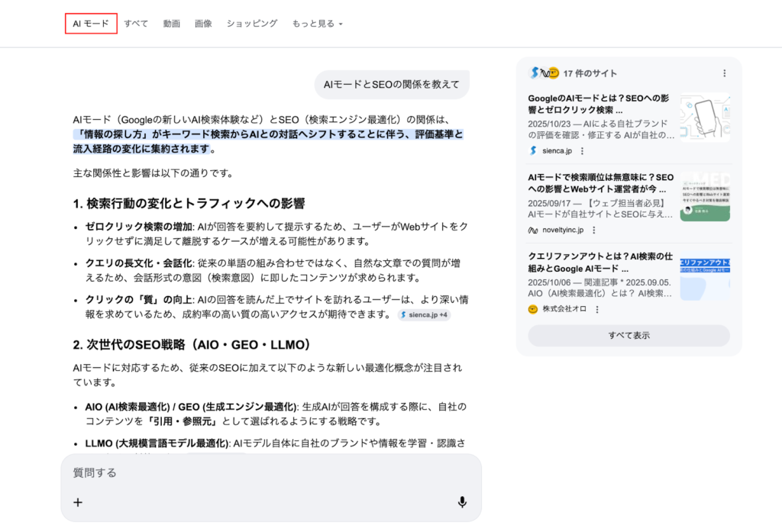Switch to the すべて tab
This screenshot has width=782, height=532.
pos(136,24)
